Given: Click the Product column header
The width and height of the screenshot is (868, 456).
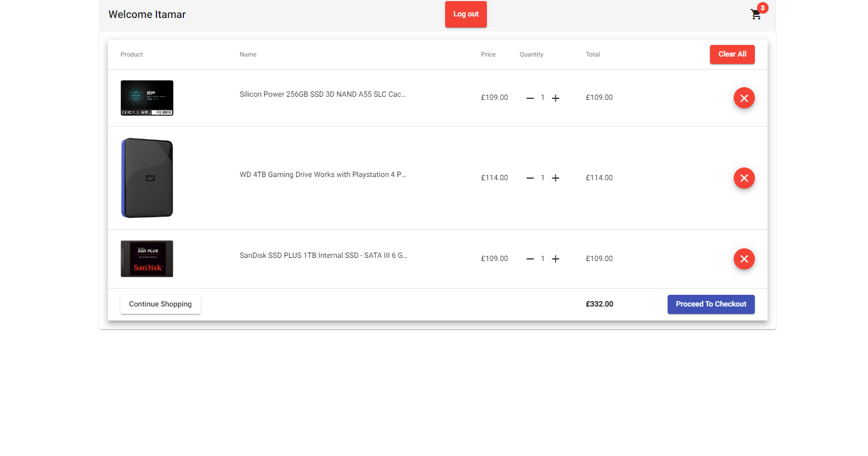Looking at the screenshot, I should tap(132, 54).
